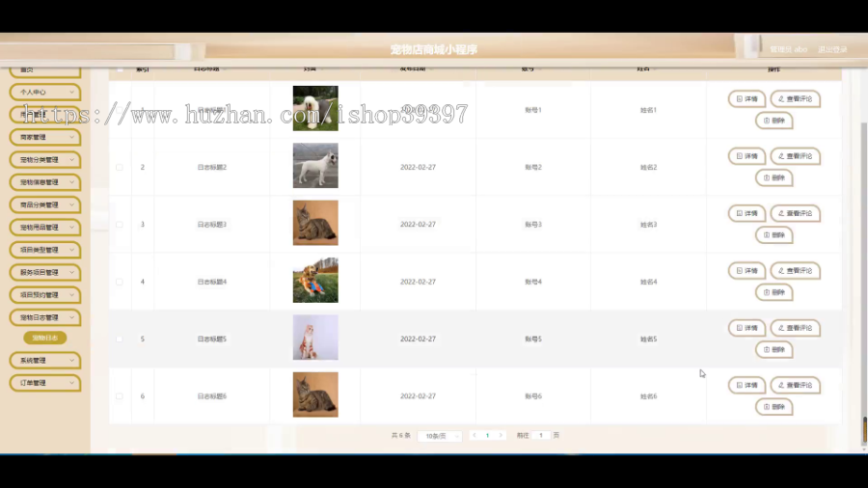Click the 前往 page number input field
This screenshot has height=488, width=868.
(x=541, y=435)
